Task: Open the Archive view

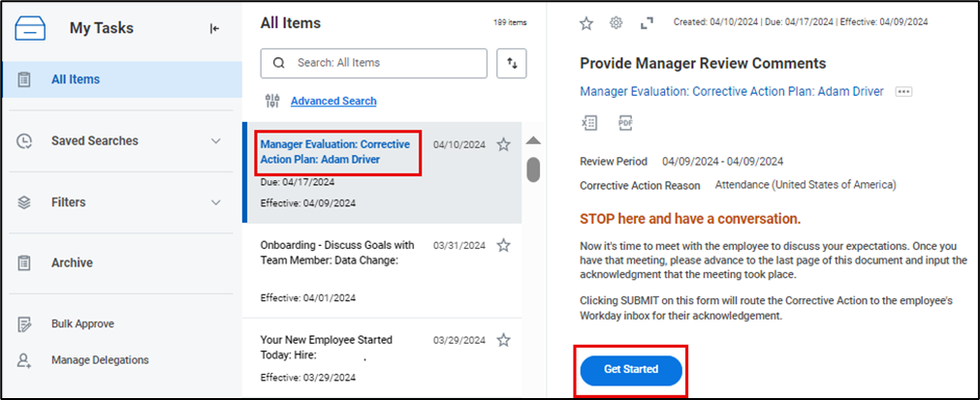Action: click(72, 262)
